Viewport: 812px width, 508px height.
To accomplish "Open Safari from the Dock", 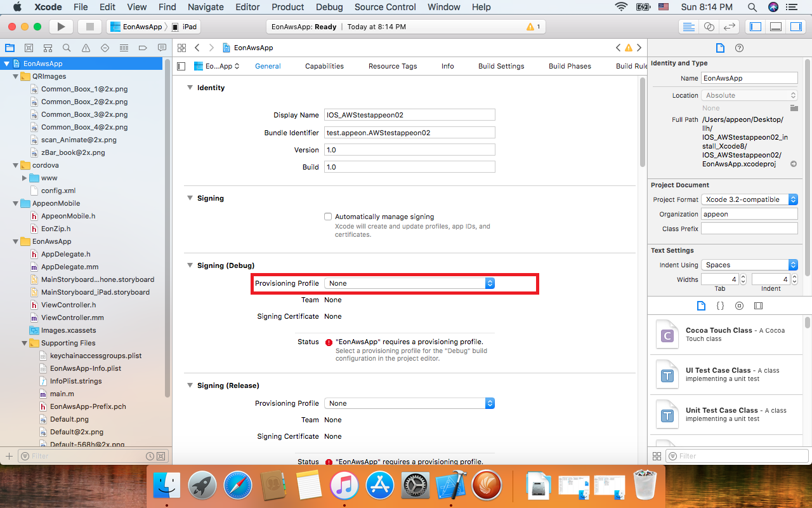I will click(238, 486).
